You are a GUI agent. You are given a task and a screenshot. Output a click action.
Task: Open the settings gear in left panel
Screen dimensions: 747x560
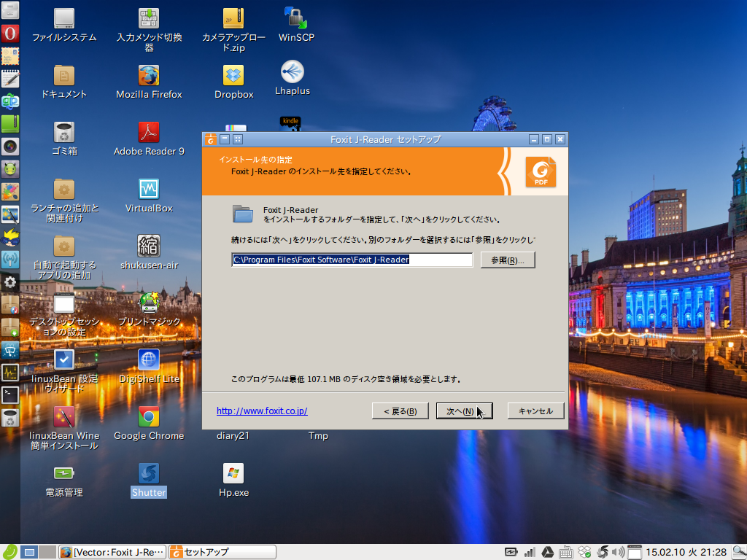(10, 282)
